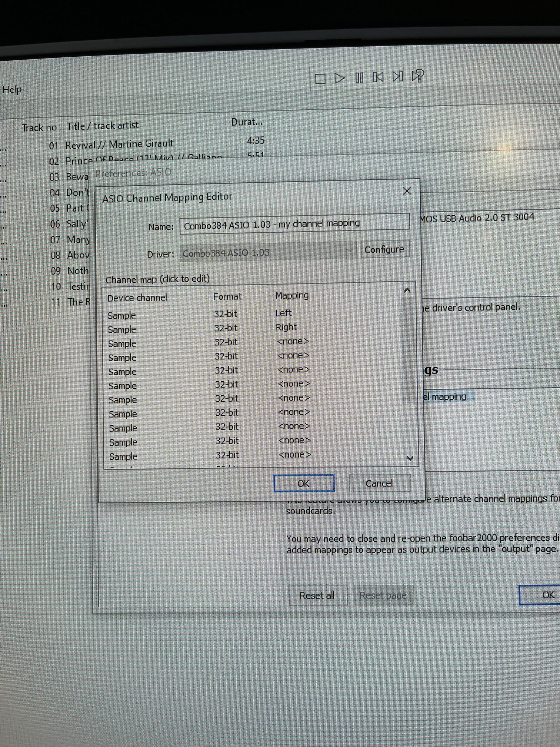Click the Device channel column header
This screenshot has width=560, height=747.
(x=137, y=298)
